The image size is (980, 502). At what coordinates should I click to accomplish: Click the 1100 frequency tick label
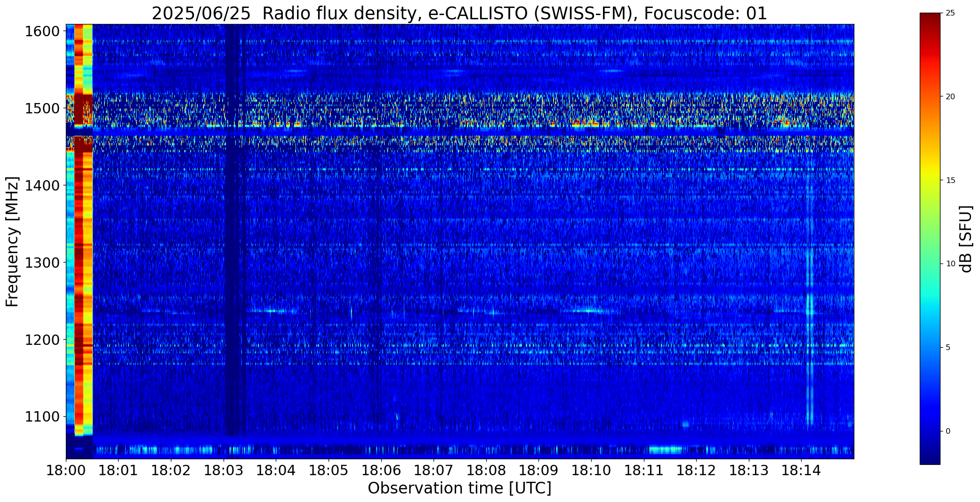click(x=42, y=417)
